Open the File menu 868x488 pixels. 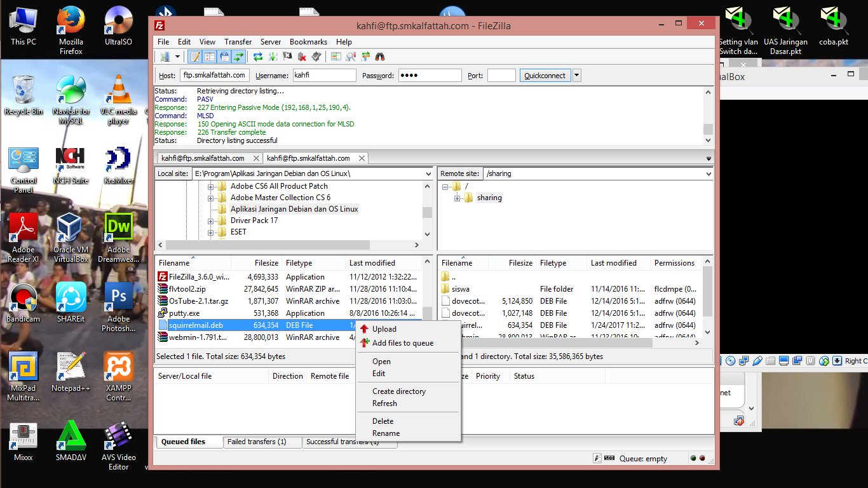[x=163, y=42]
